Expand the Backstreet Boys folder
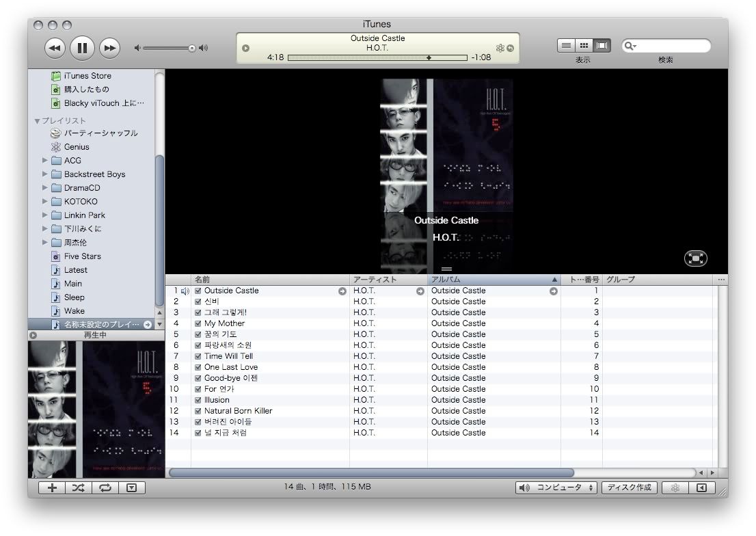Image resolution: width=756 pixels, height=536 pixels. coord(45,174)
